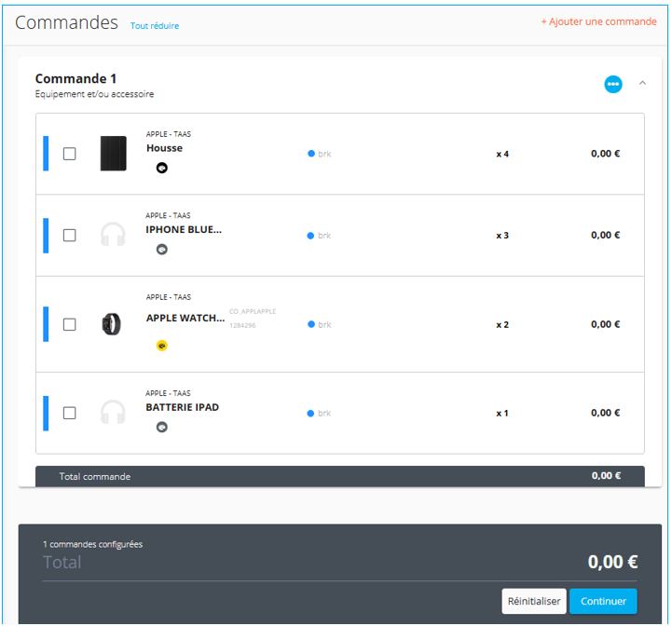Click the Commandes page title
The width and height of the screenshot is (672, 626).
click(x=66, y=22)
